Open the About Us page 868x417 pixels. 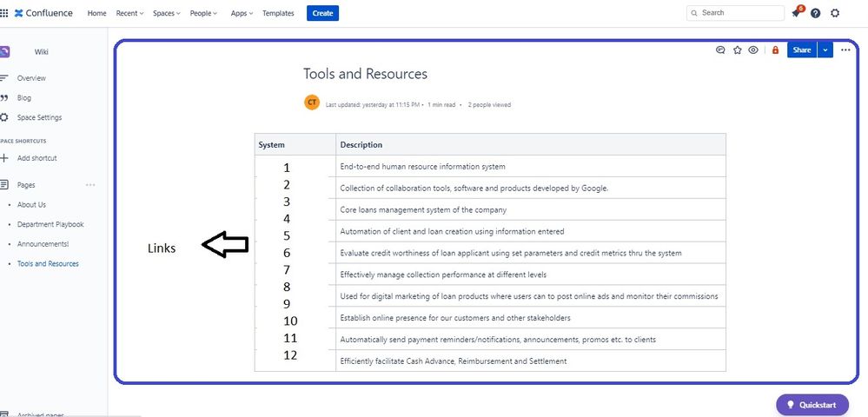tap(31, 205)
